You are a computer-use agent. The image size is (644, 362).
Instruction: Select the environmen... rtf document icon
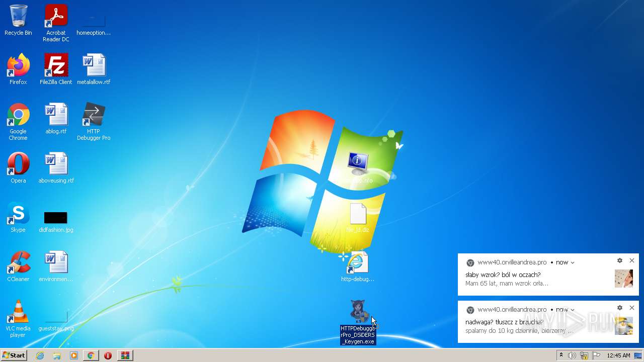click(56, 266)
